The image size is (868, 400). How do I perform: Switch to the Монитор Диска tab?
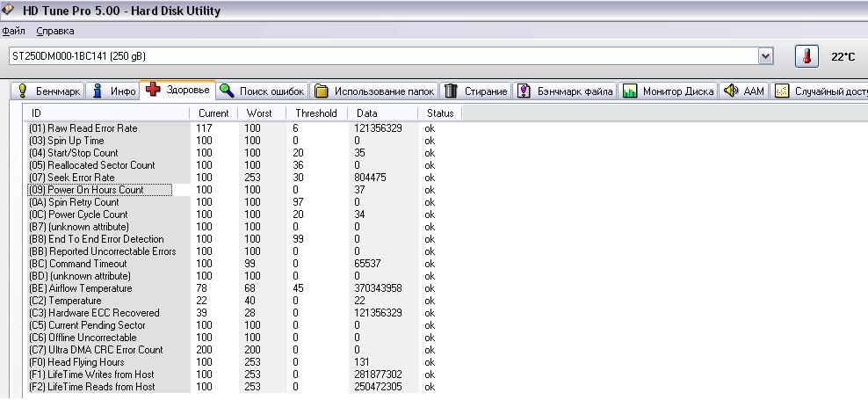(x=669, y=91)
